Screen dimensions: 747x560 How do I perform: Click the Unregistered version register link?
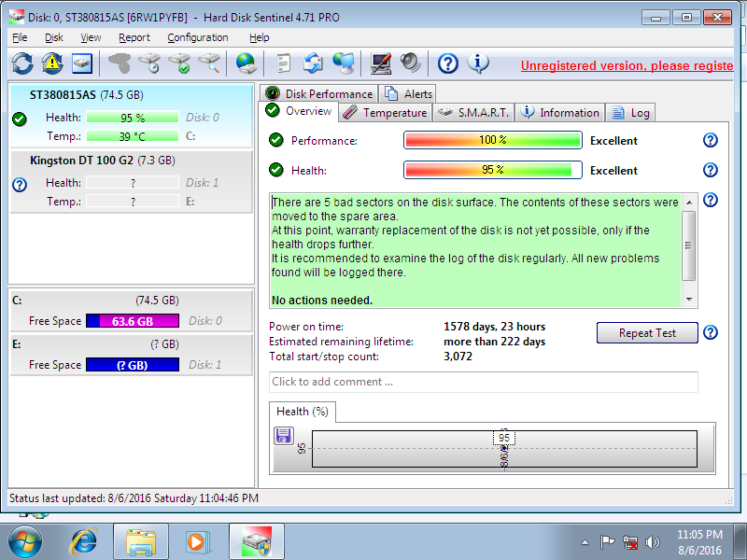(x=627, y=65)
